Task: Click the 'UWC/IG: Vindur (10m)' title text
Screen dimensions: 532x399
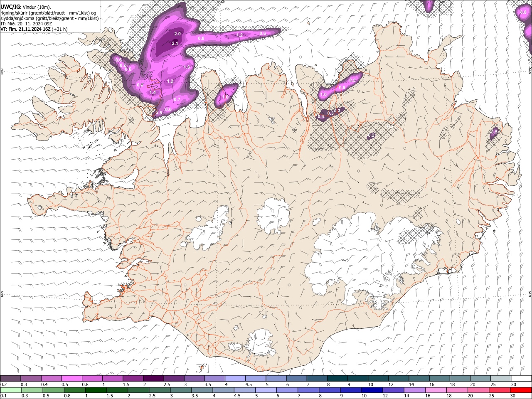Action: point(25,7)
